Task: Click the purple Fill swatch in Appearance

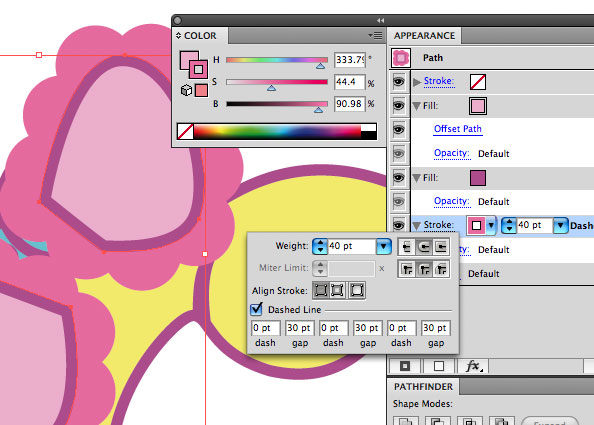Action: [x=478, y=178]
